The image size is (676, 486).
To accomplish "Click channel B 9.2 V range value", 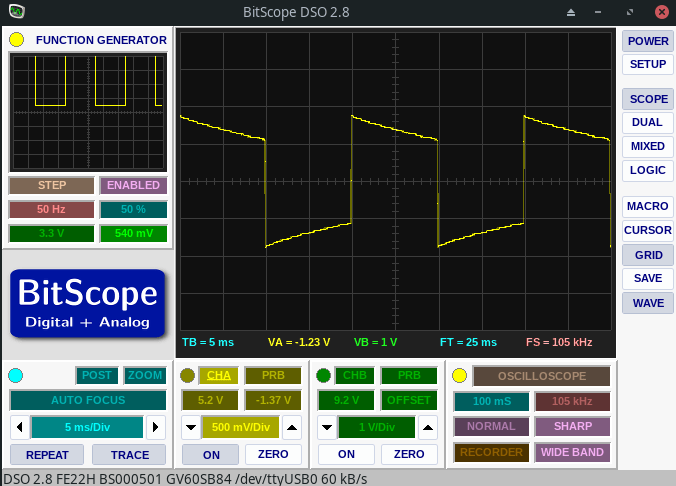I will point(346,400).
